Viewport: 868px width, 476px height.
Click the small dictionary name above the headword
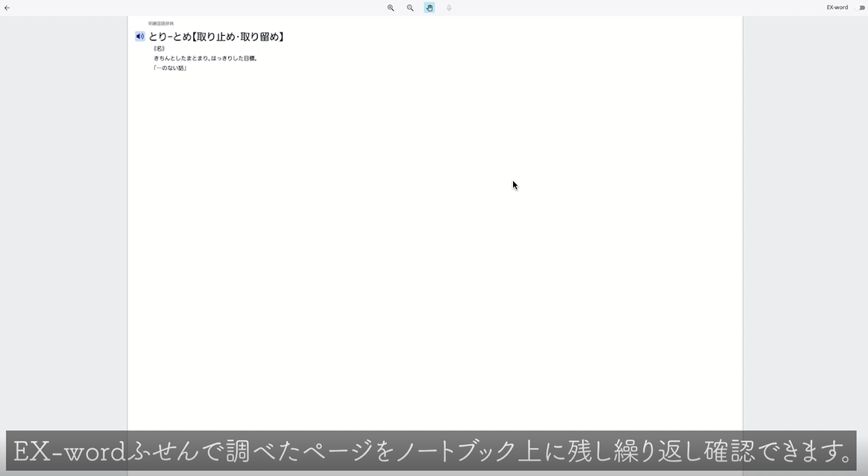point(160,24)
